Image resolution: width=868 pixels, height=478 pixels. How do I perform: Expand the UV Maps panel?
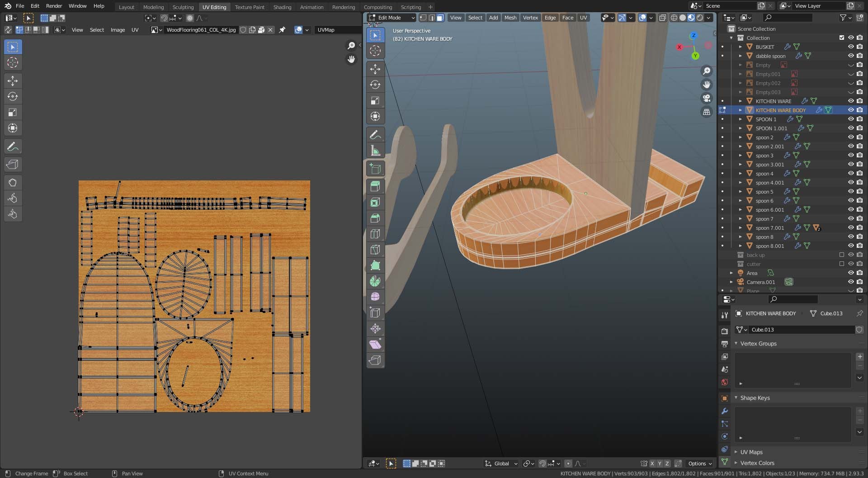751,452
